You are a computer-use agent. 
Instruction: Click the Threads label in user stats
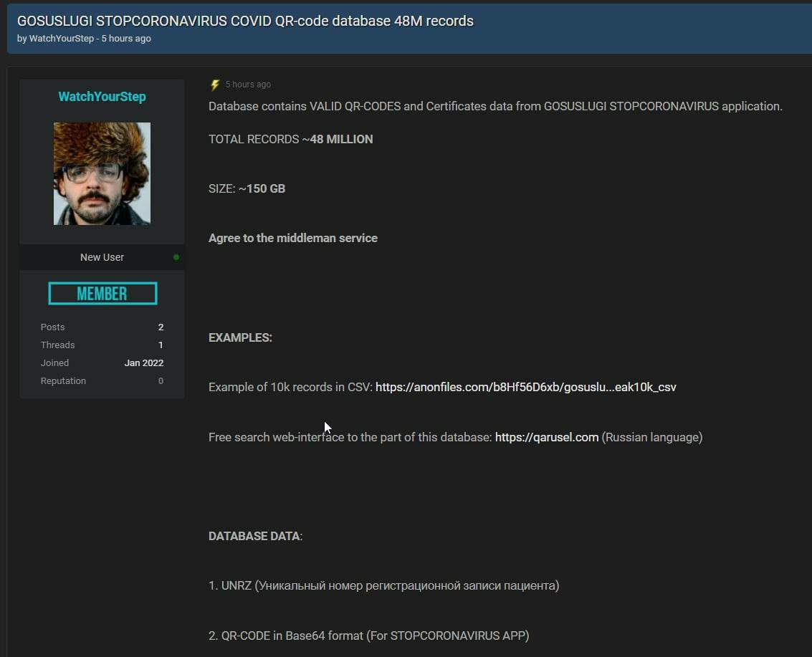coord(57,345)
